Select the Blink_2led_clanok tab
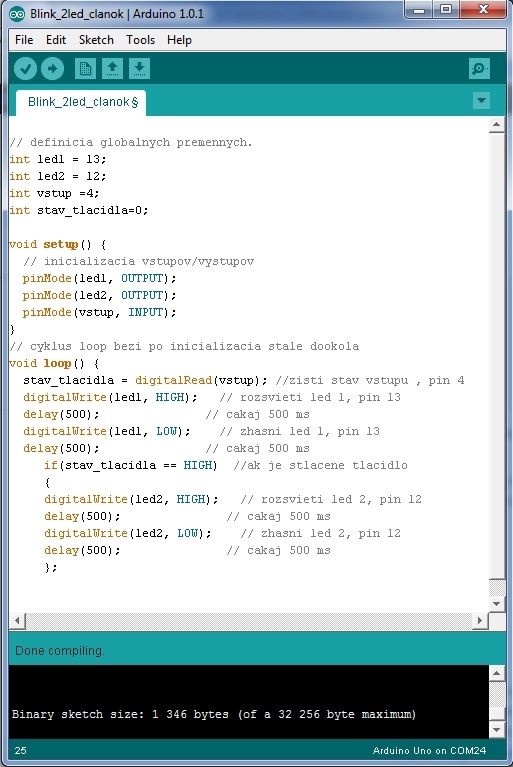 [x=81, y=102]
